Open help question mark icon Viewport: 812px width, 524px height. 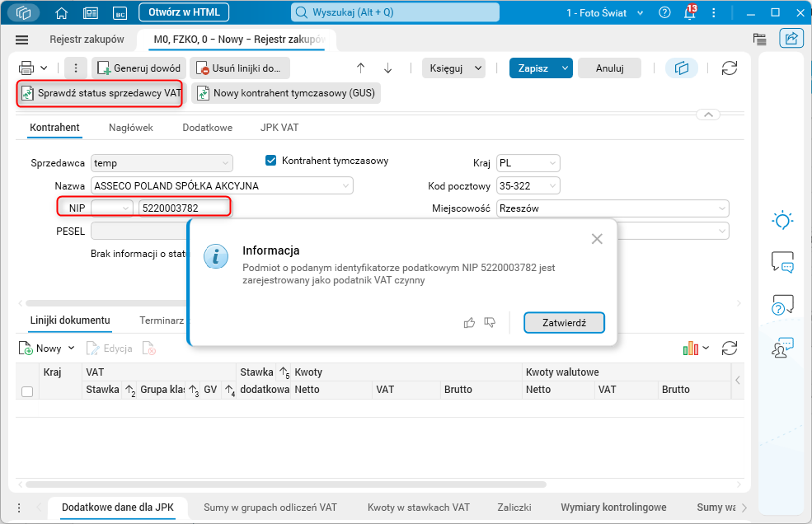tap(664, 12)
